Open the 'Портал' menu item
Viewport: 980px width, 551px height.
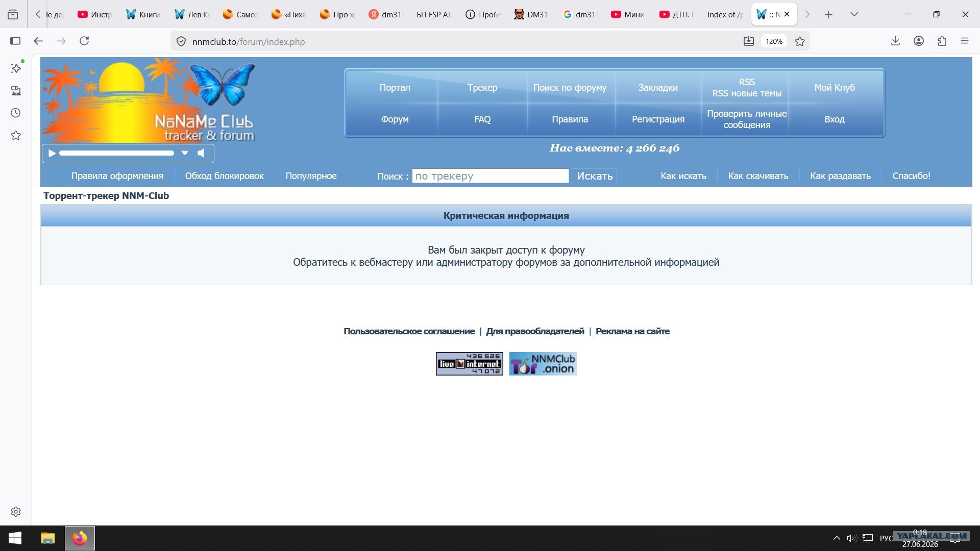pyautogui.click(x=395, y=88)
